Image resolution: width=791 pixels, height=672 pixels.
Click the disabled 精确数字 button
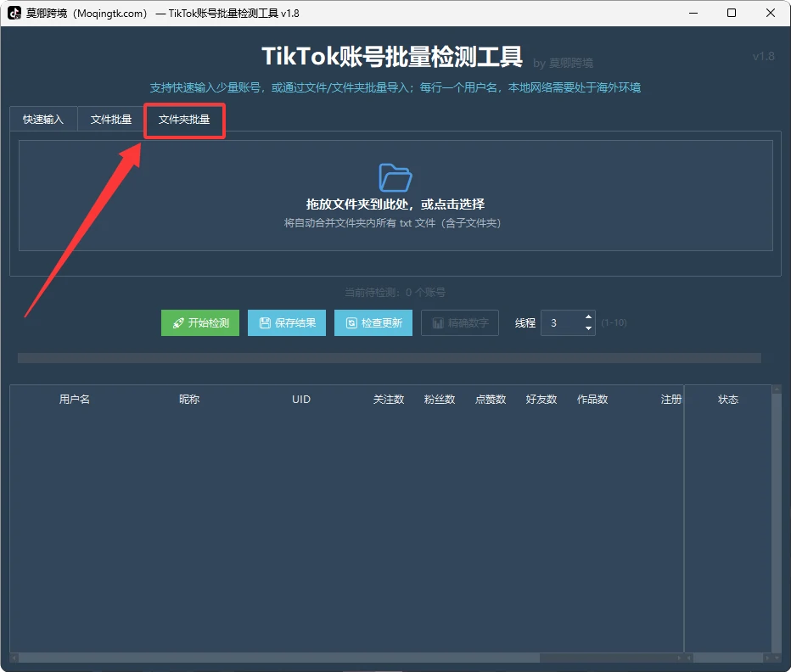coord(460,323)
